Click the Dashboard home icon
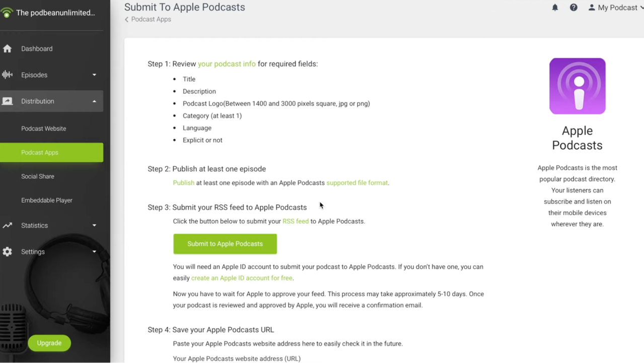The image size is (644, 363). [7, 49]
